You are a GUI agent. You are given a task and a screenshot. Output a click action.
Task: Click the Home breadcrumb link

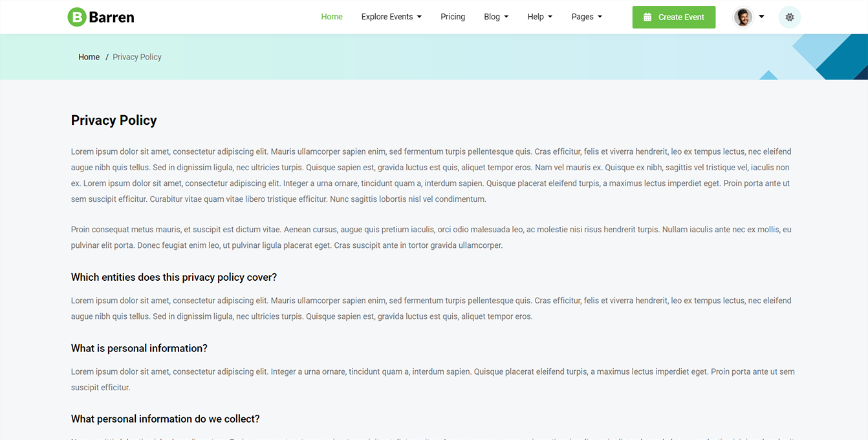coord(89,57)
